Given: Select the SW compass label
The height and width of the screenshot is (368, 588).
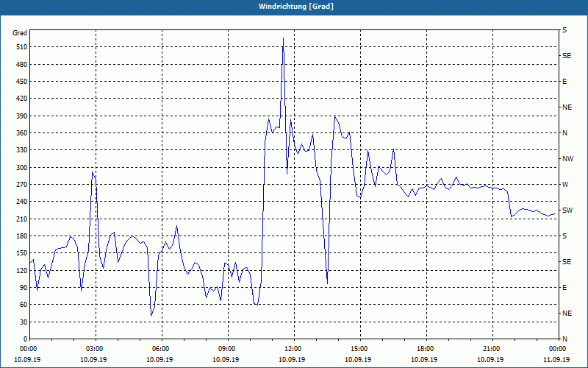Looking at the screenshot, I should (567, 210).
